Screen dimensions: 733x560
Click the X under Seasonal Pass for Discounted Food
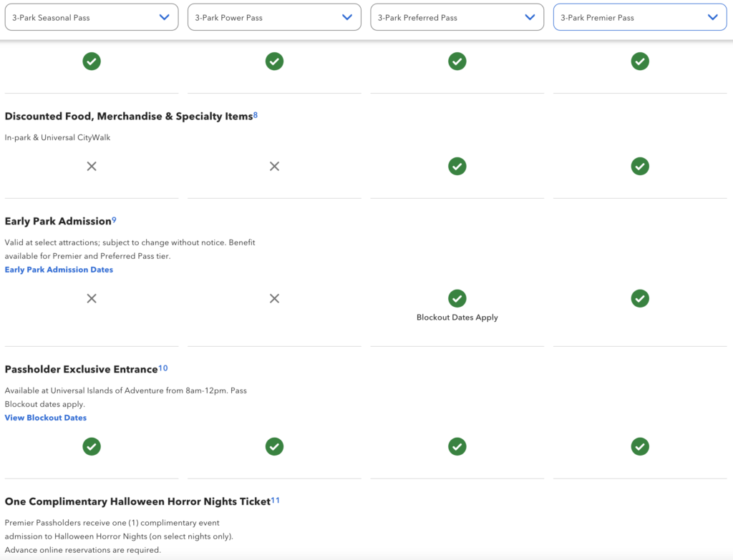pyautogui.click(x=92, y=166)
